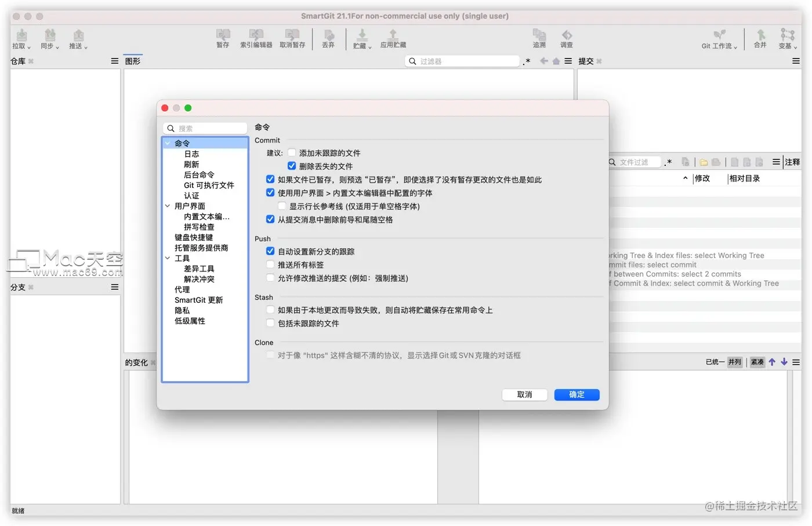Select 键盘快捷键 in preferences tree
Image resolution: width=812 pixels, height=526 pixels.
tap(194, 237)
